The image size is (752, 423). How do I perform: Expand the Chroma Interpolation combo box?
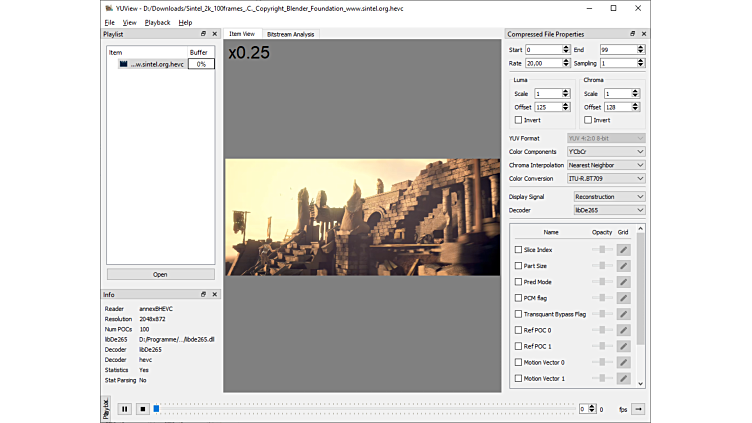606,165
